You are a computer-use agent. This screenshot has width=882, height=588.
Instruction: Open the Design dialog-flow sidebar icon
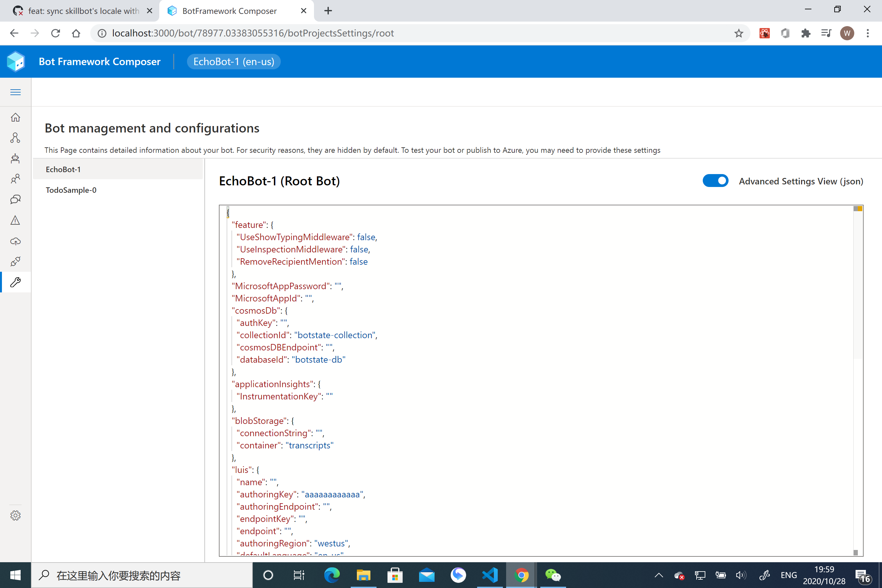click(15, 138)
